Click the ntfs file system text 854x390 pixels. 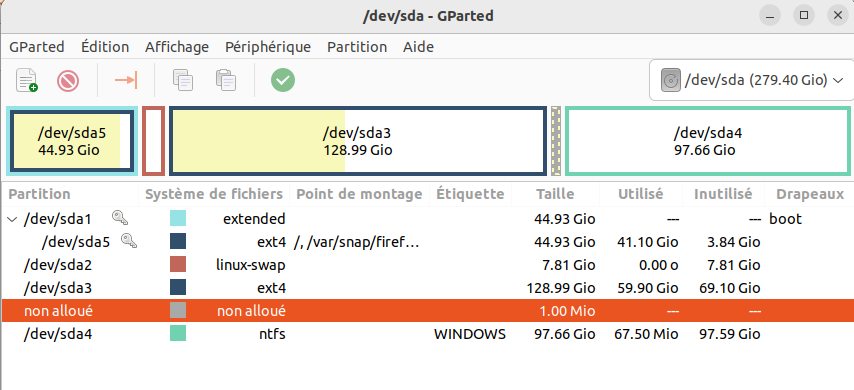tap(272, 334)
